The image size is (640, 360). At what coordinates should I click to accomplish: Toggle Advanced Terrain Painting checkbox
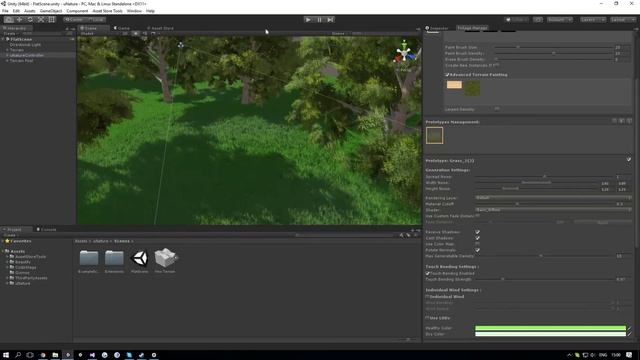coord(447,75)
